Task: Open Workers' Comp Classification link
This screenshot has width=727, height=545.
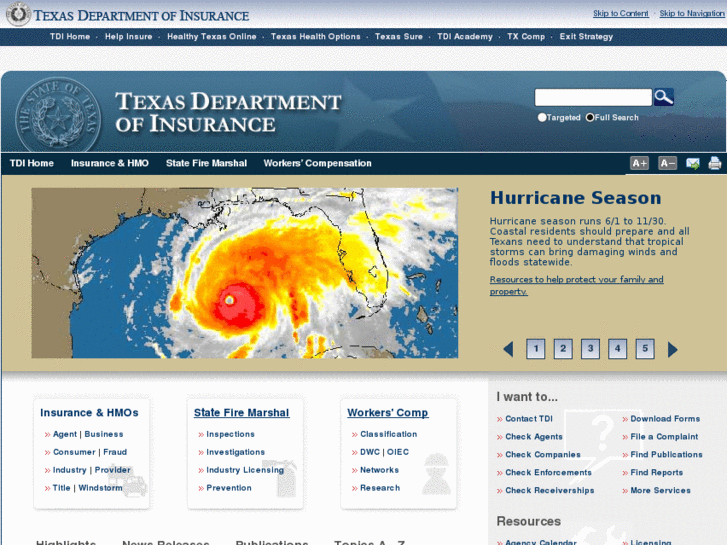Action: click(389, 434)
